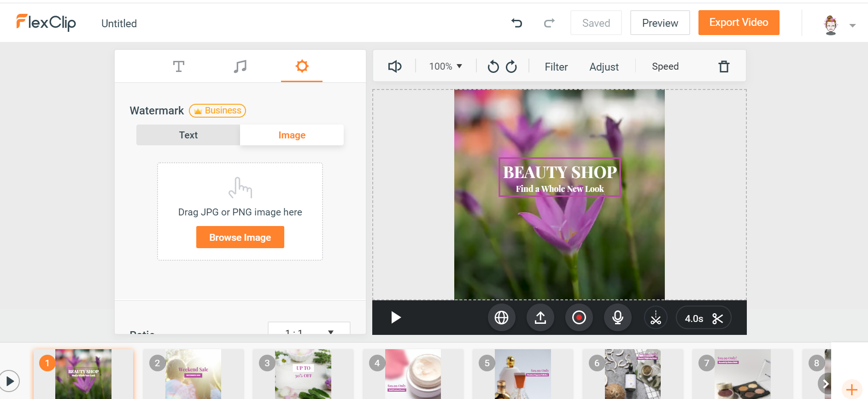Edit the Untitled project name
The height and width of the screenshot is (399, 868).
point(119,24)
